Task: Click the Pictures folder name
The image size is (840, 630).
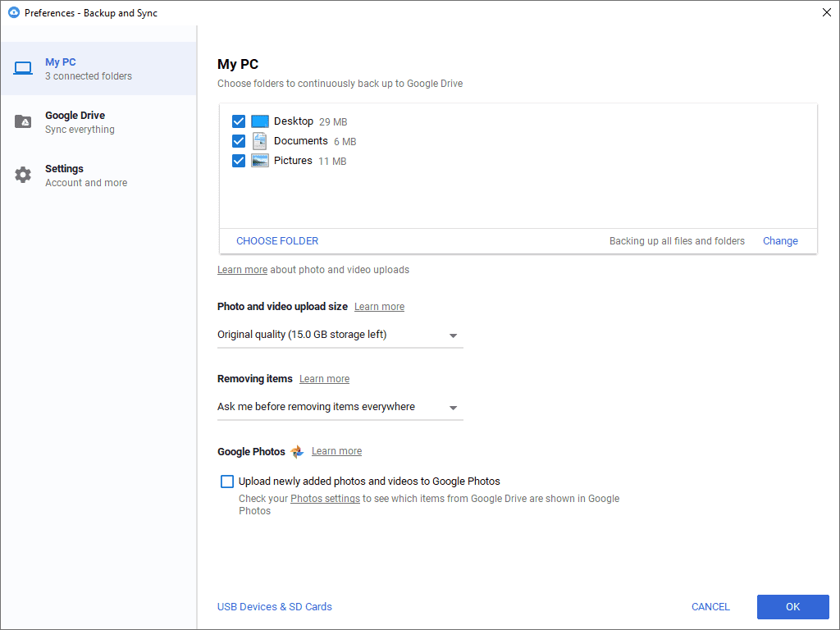Action: point(293,161)
